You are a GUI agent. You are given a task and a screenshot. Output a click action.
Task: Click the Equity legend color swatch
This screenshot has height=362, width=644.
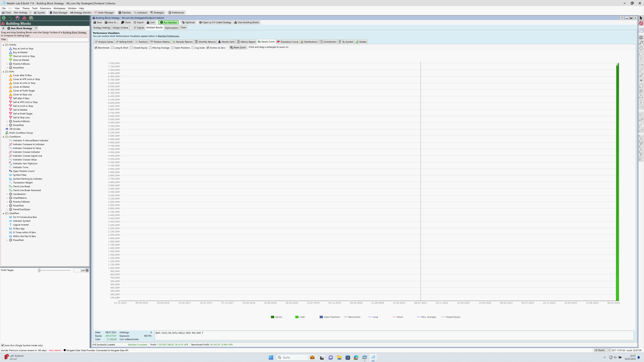(x=272, y=317)
